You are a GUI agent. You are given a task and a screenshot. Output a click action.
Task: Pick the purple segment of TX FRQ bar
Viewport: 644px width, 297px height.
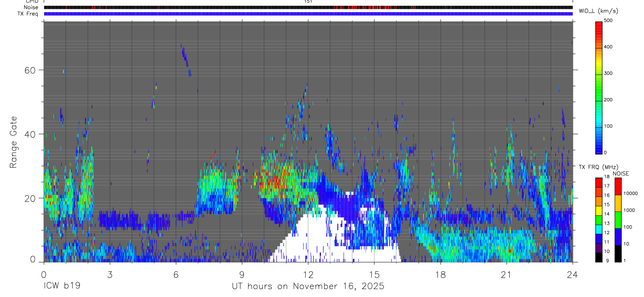pos(599,247)
